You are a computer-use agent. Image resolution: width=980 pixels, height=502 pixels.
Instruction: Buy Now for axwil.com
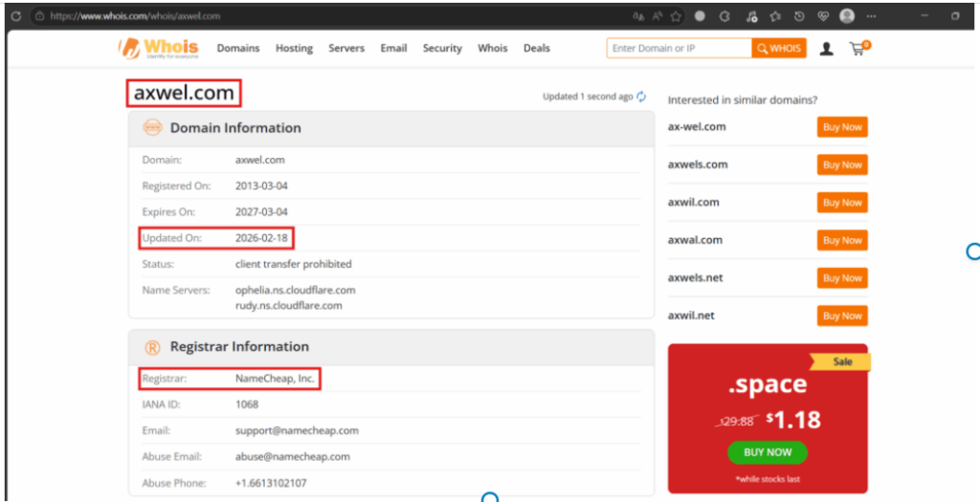click(x=842, y=203)
